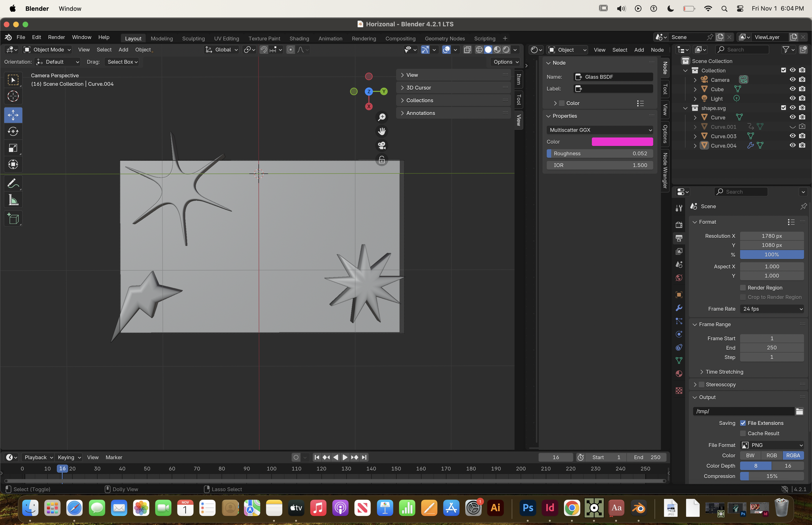
Task: Uncheck File Extensions saving option
Action: pos(743,423)
